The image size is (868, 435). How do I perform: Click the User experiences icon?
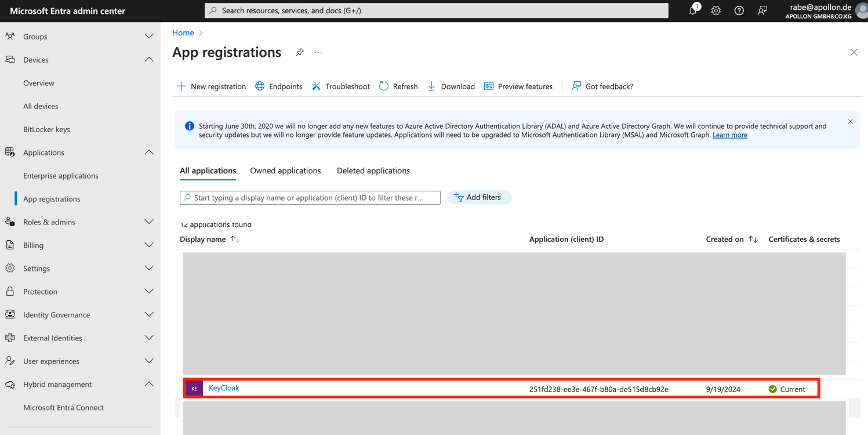[10, 361]
